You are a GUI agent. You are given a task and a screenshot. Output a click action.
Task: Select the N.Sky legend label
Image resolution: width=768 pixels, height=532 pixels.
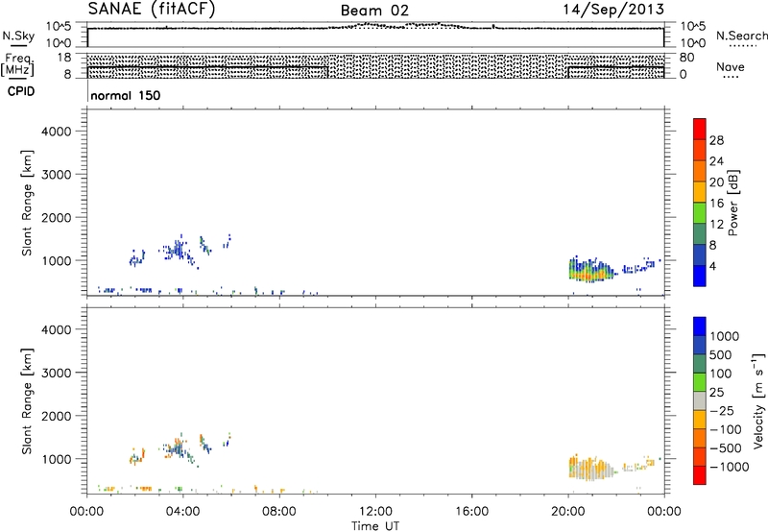click(x=18, y=36)
